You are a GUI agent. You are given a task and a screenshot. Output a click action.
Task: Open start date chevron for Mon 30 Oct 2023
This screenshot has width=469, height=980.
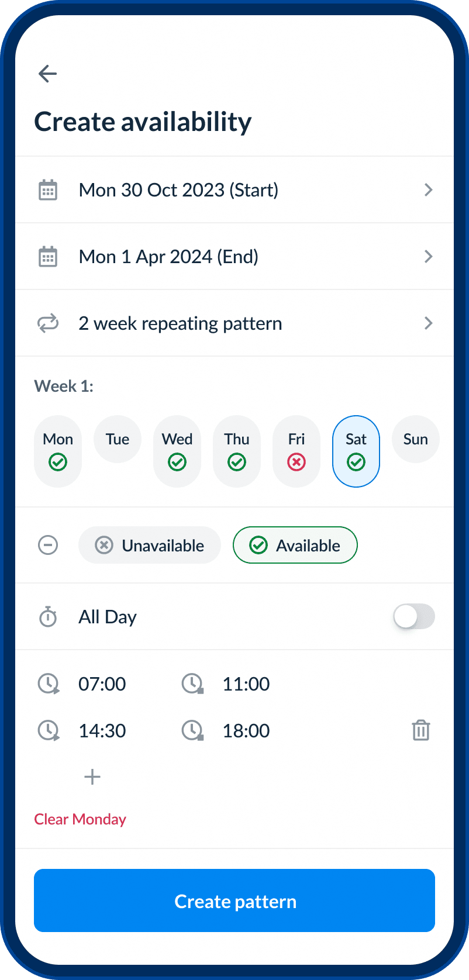point(429,190)
